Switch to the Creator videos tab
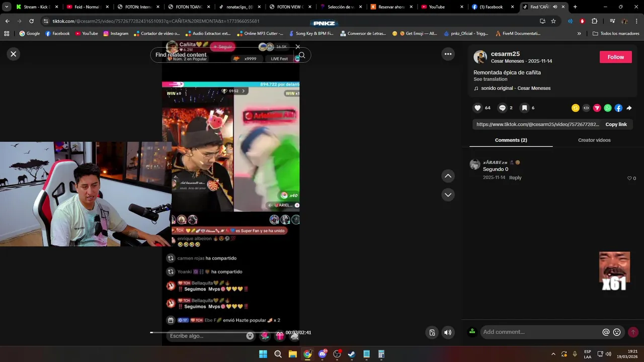 tap(594, 140)
